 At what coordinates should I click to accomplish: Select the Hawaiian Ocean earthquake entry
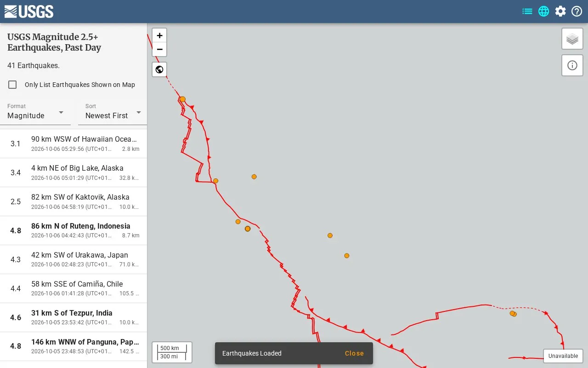click(x=73, y=144)
